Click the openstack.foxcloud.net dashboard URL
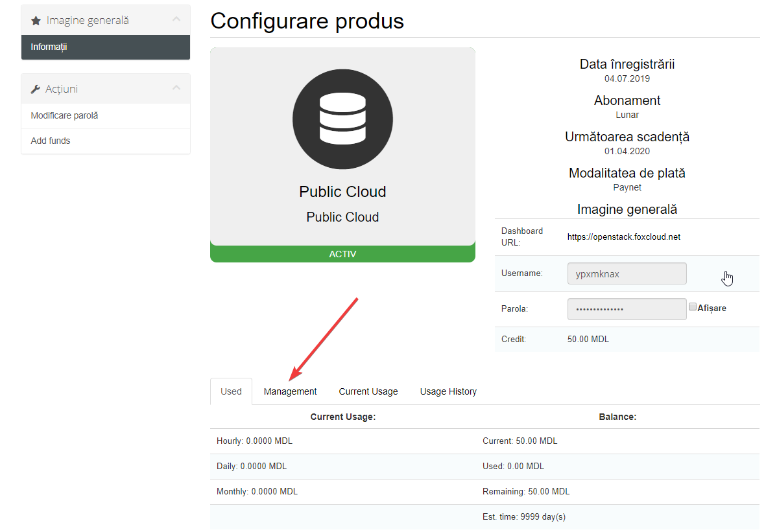Image resolution: width=777 pixels, height=532 pixels. click(x=623, y=237)
